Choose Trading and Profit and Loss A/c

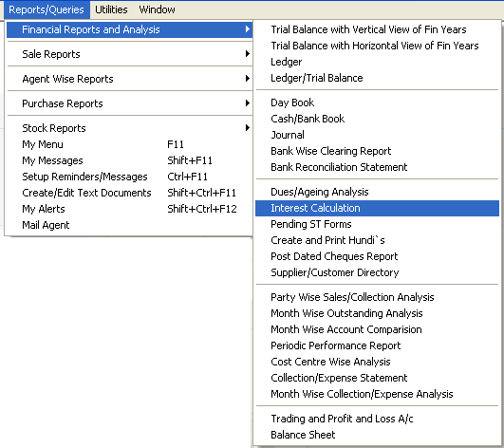point(377,419)
